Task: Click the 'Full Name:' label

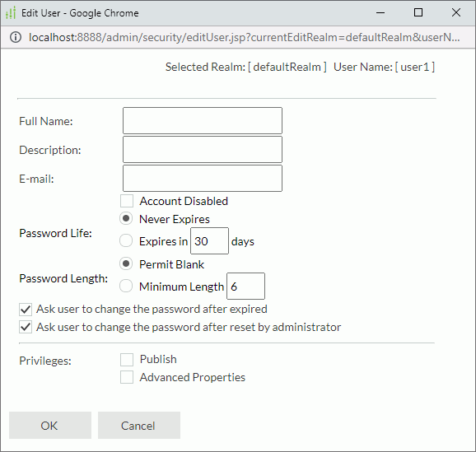Action: (x=46, y=121)
